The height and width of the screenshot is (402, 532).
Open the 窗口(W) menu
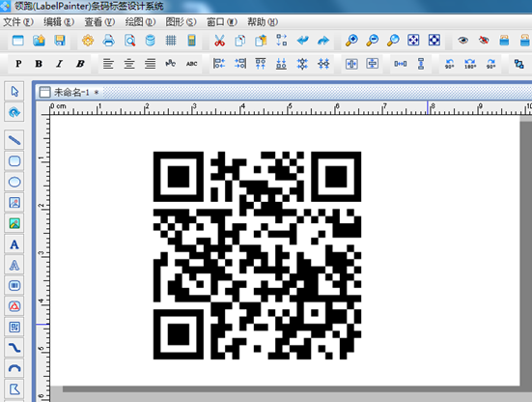point(222,22)
